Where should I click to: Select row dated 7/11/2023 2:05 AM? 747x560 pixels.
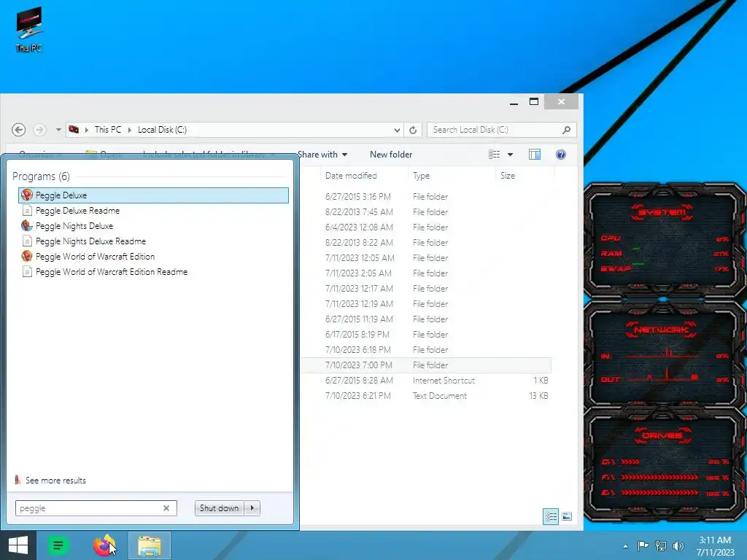pyautogui.click(x=425, y=273)
